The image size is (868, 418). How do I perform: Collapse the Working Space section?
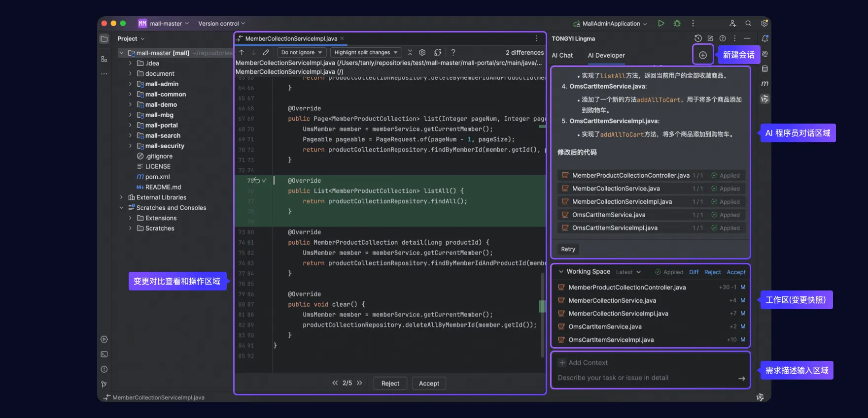click(561, 272)
